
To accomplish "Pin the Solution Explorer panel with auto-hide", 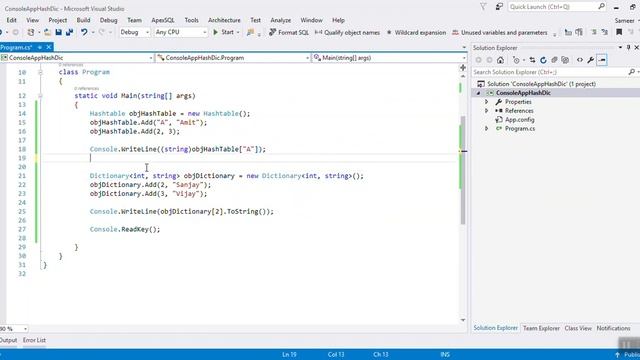I will [629, 48].
